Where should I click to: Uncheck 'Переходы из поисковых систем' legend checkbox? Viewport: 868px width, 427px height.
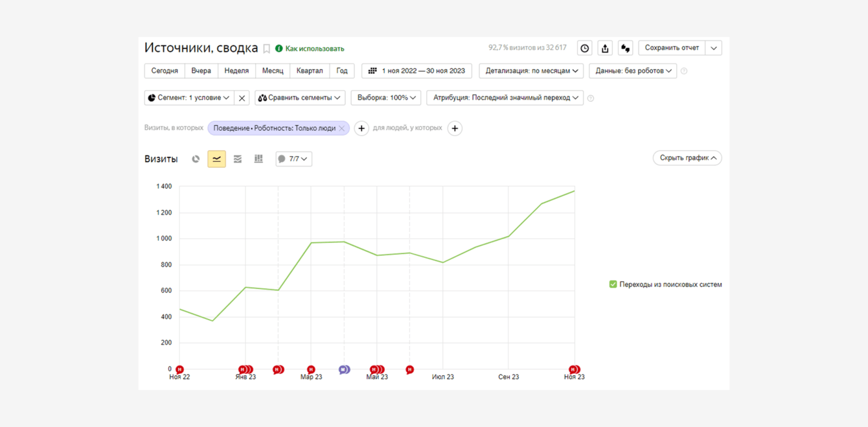pyautogui.click(x=613, y=284)
